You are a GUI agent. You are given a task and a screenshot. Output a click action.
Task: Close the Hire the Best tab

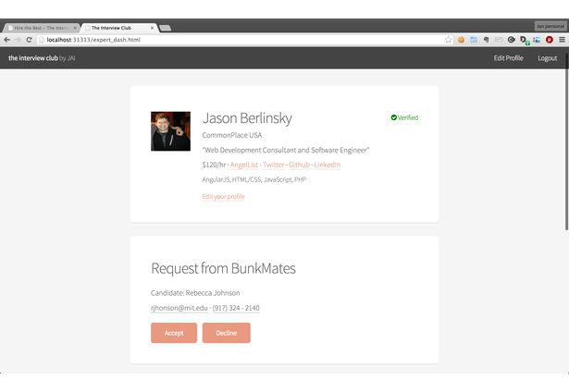[75, 28]
